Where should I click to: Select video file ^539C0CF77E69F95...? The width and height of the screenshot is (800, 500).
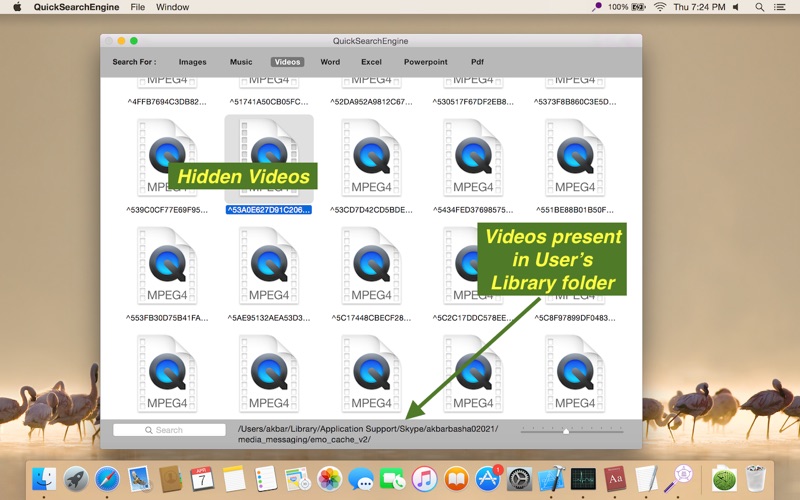167,158
